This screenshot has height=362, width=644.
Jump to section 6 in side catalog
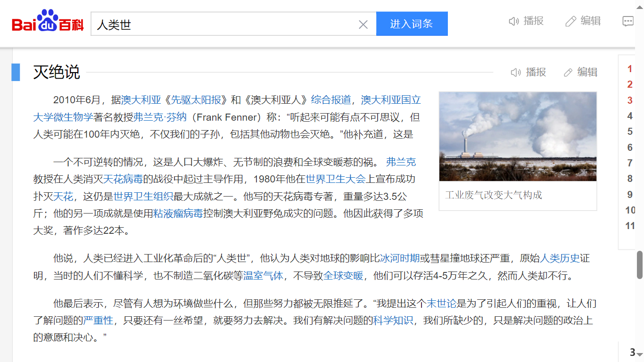point(630,148)
